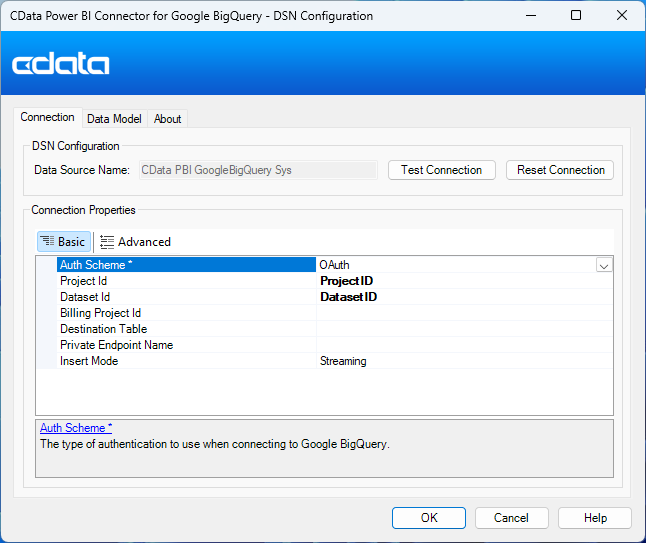This screenshot has width=646, height=543.
Task: Click the Private Endpoint Name value cell
Action: coord(464,345)
